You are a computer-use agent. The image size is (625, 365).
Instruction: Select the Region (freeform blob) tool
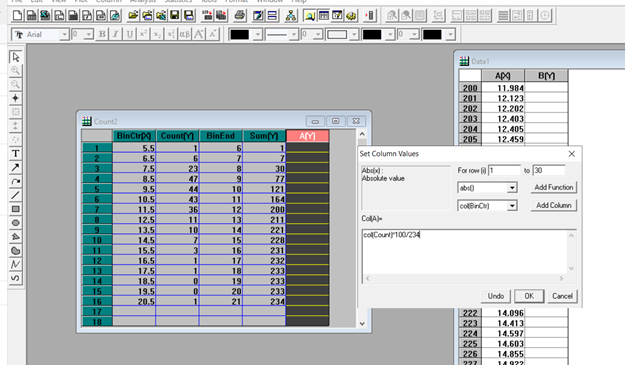coord(16,251)
